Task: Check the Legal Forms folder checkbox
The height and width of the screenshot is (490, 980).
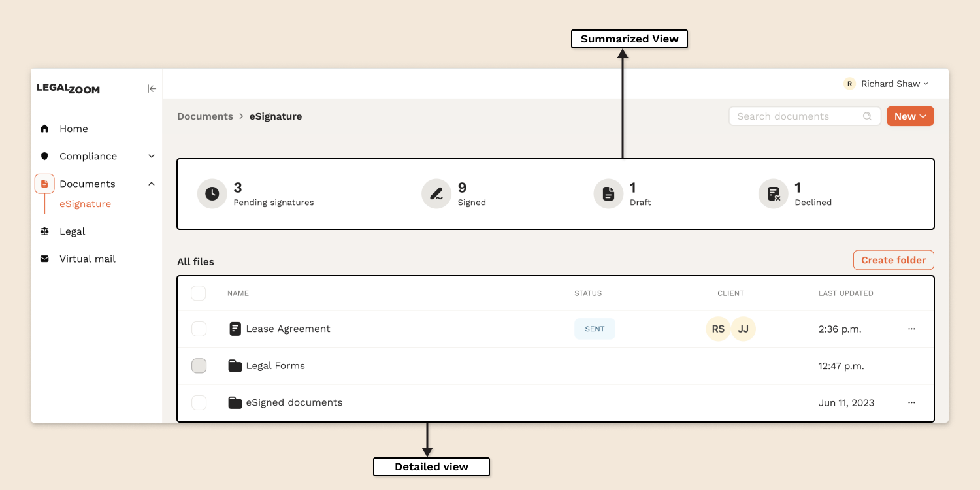Action: click(199, 366)
